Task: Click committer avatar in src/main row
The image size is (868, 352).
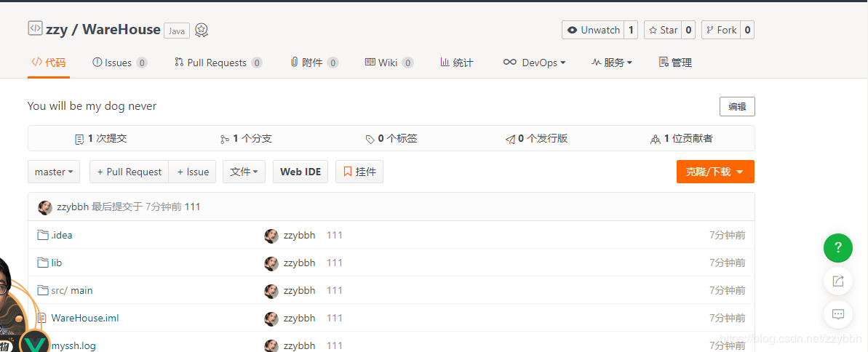Action: (x=271, y=291)
